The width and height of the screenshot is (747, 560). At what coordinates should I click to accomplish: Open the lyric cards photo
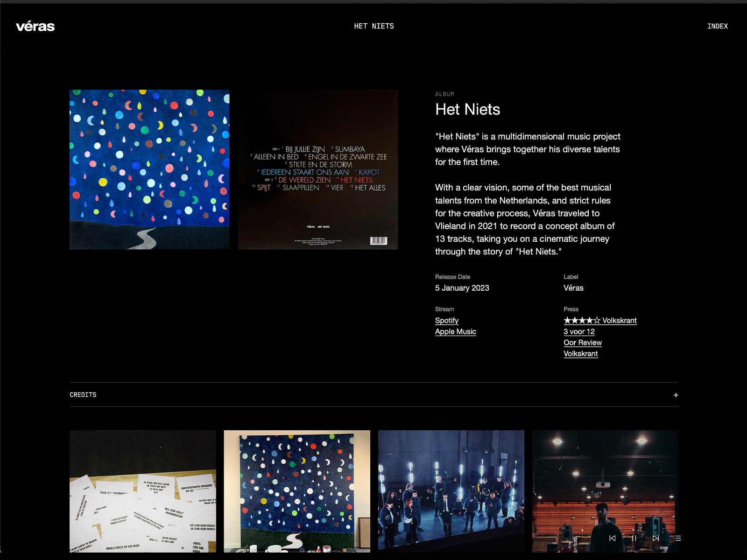143,491
